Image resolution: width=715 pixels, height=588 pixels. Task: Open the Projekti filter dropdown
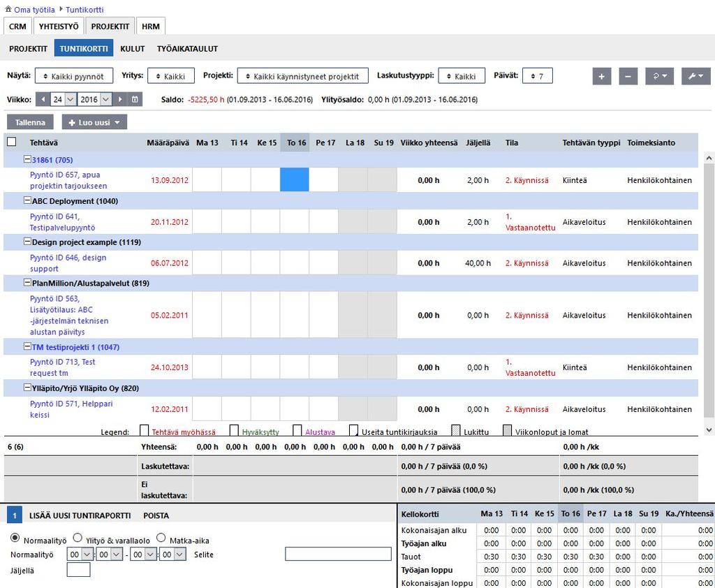pyautogui.click(x=303, y=76)
